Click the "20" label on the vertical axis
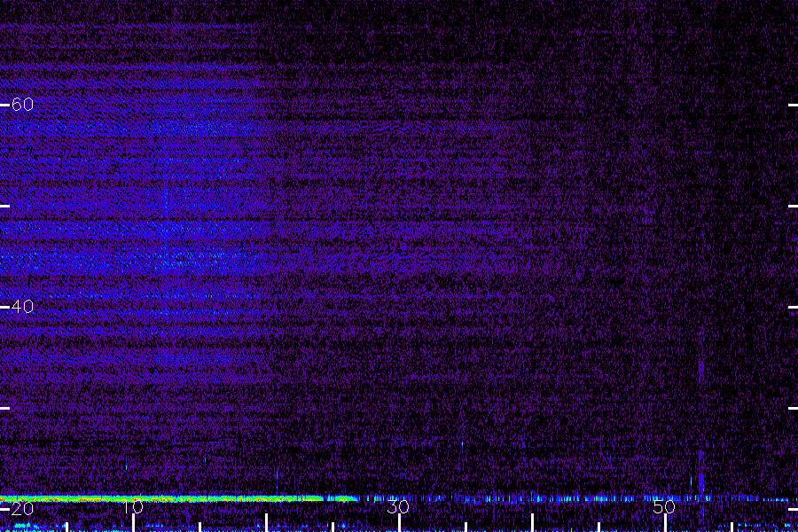This screenshot has height=532, width=798. [x=22, y=508]
